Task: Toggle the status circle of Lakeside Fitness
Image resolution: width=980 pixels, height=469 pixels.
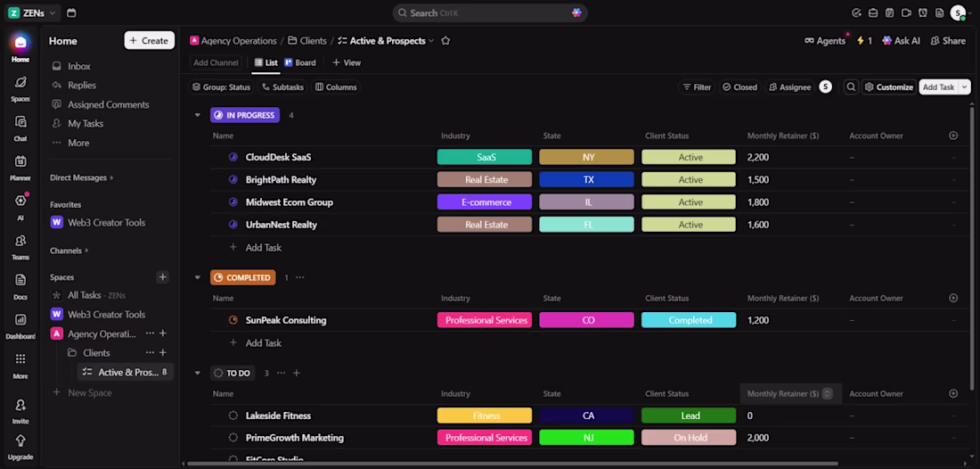Action: point(233,416)
